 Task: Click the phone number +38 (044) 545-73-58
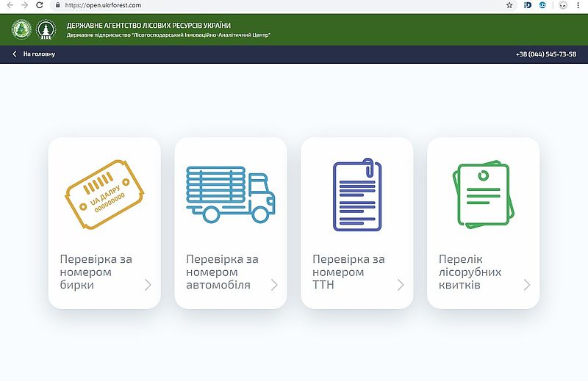(x=546, y=54)
